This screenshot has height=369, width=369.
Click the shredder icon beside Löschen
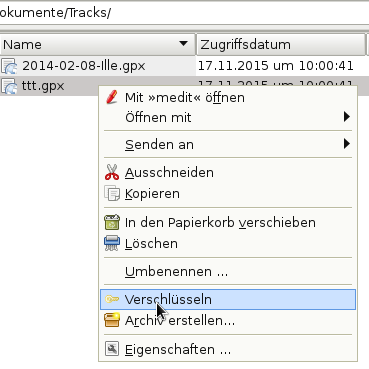(x=112, y=243)
